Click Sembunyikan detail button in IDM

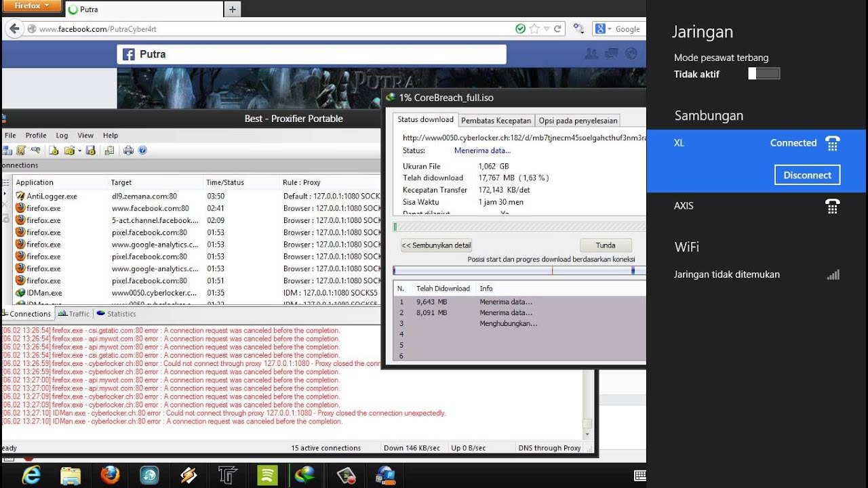click(436, 245)
